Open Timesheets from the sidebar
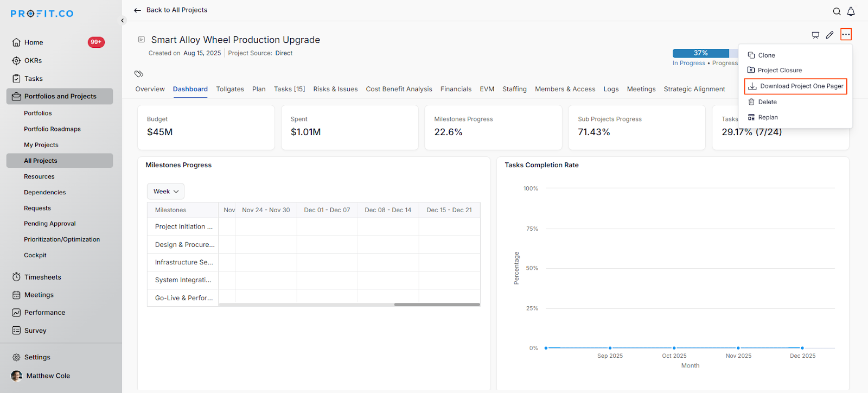The image size is (868, 393). 42,277
